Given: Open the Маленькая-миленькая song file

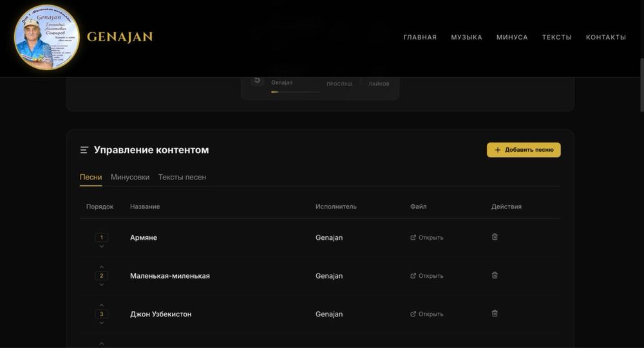Looking at the screenshot, I should (427, 276).
